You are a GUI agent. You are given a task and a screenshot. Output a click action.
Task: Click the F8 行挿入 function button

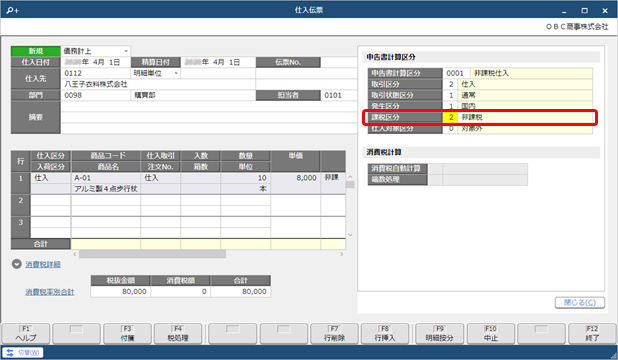385,334
